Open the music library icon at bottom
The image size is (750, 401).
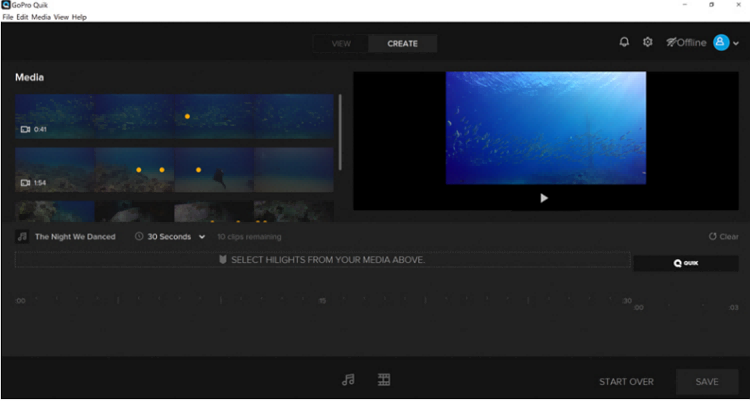348,380
